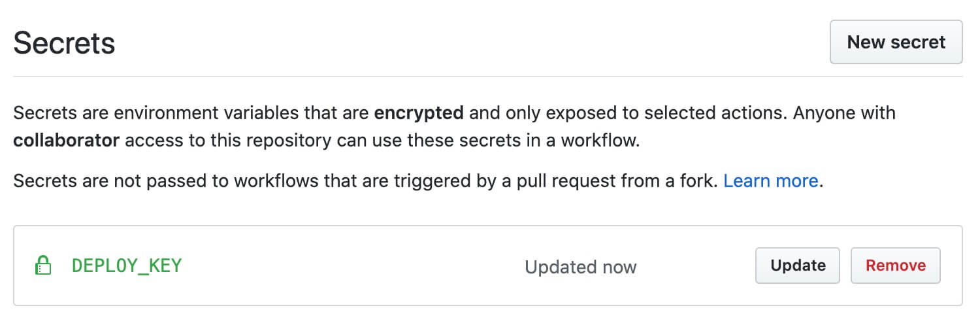
Task: Click the words 'triggered by' in second paragraph
Action: click(x=455, y=181)
